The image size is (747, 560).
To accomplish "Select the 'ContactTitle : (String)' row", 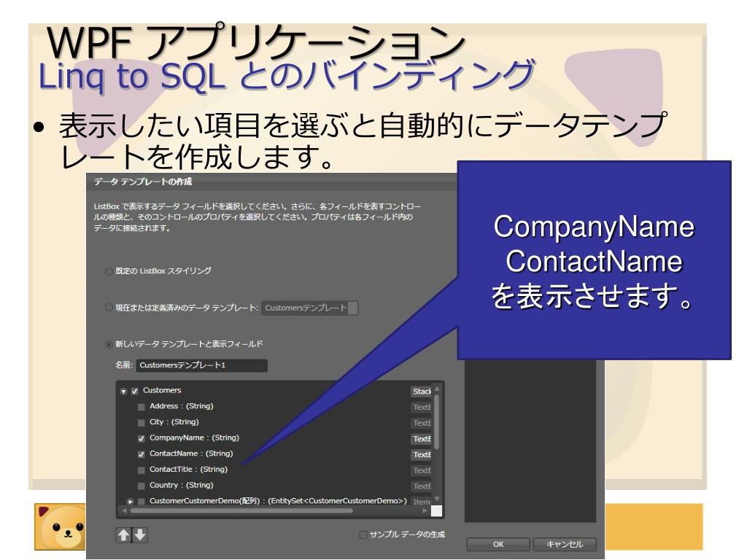I will pyautogui.click(x=189, y=469).
